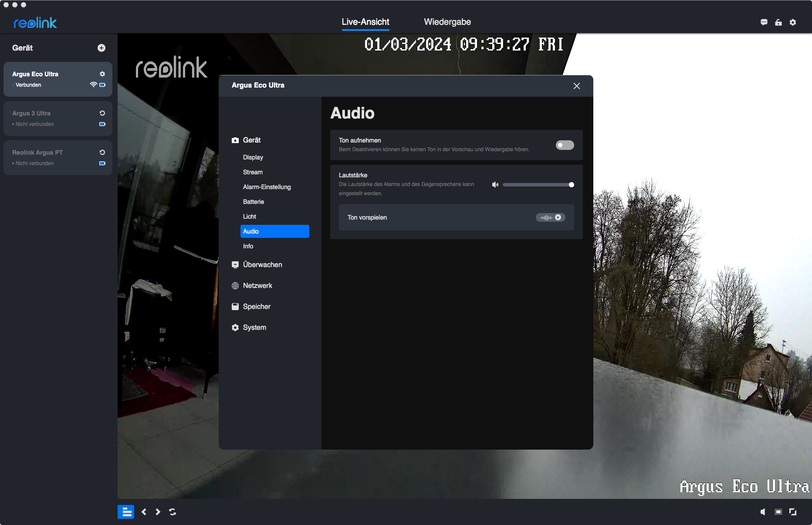
Task: Close the Argus Eco Ultra settings dialog
Action: pyautogui.click(x=577, y=86)
